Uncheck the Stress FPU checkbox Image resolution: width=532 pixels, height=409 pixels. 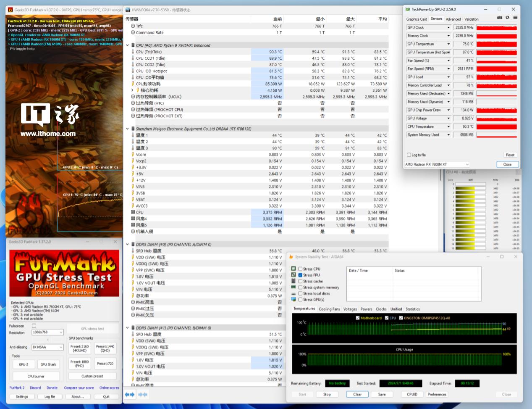(x=300, y=275)
